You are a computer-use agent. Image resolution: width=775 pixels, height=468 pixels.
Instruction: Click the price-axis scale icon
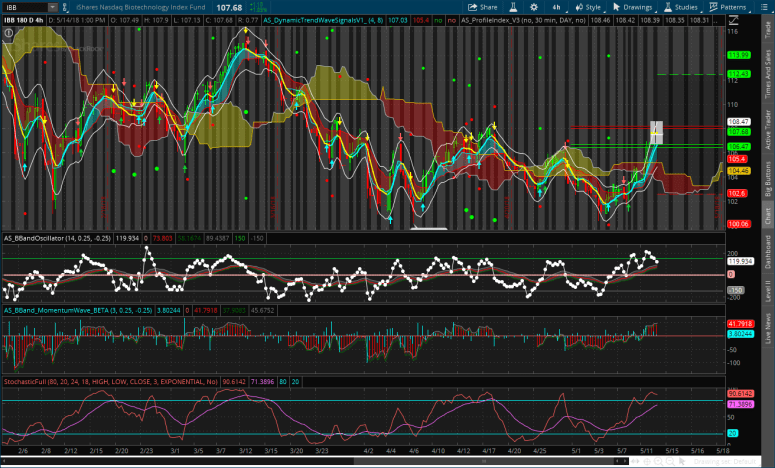point(733,20)
